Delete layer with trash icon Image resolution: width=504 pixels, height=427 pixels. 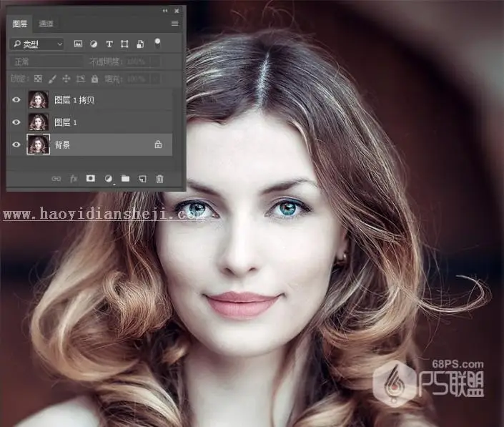point(159,179)
